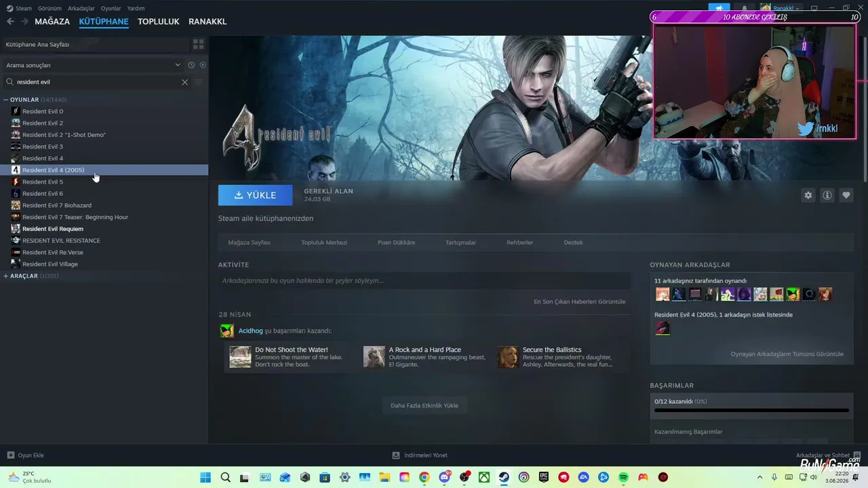Add Resident Evil 4 to favorites heart
Viewport: 868px width, 488px height.
(x=846, y=195)
